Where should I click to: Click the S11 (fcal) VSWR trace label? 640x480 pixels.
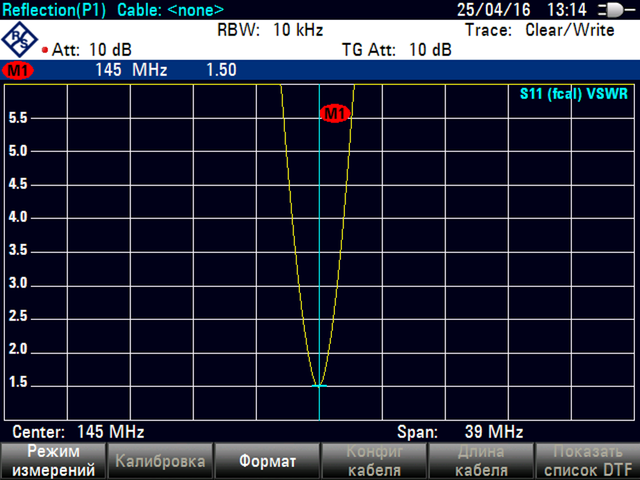point(574,95)
